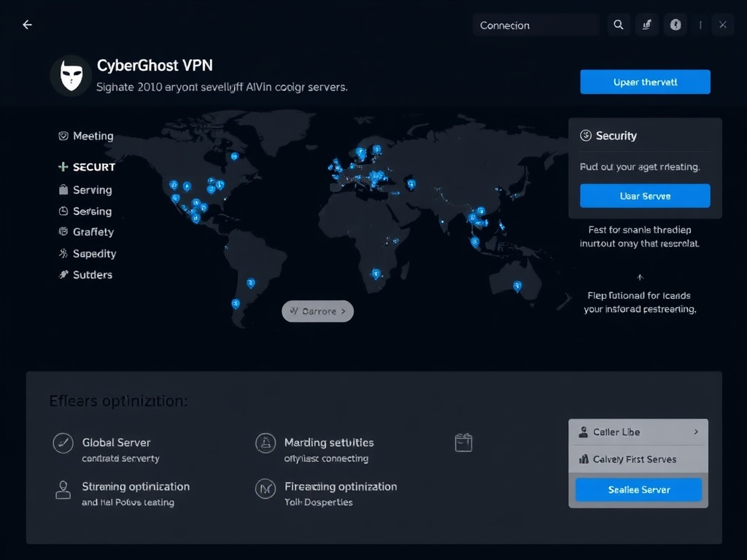Open Sutders in the sidebar
This screenshot has width=747, height=560.
[85, 274]
